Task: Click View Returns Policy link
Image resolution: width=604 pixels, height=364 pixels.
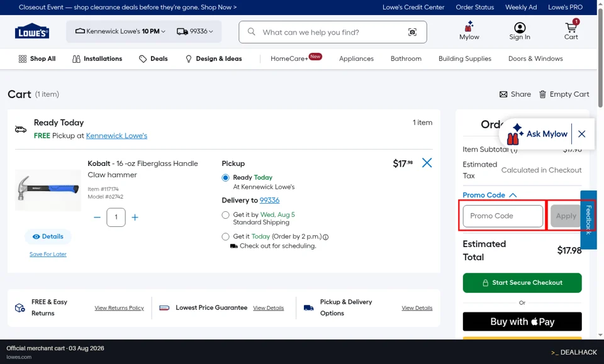Action: pos(119,308)
